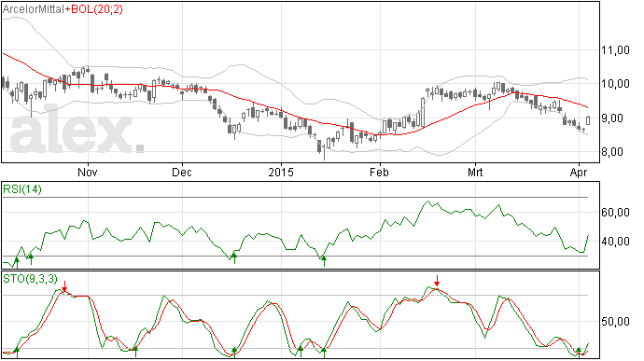Viewport: 644px width, 361px height.
Task: Click the Feb date axis label
Action: (x=379, y=172)
